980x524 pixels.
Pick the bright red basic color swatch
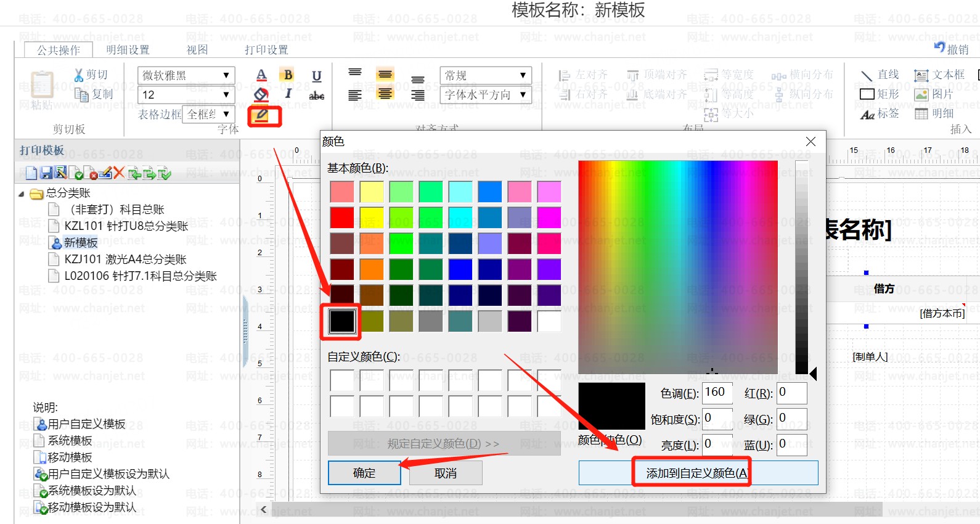pos(342,218)
